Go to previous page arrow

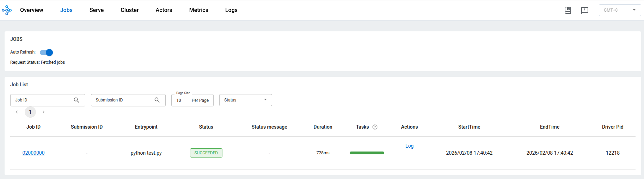pyautogui.click(x=17, y=112)
